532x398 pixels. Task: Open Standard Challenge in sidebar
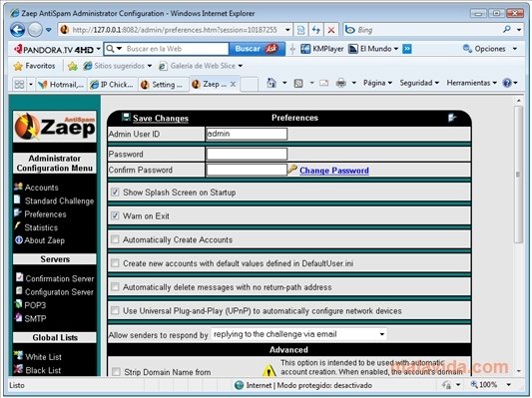pyautogui.click(x=59, y=201)
